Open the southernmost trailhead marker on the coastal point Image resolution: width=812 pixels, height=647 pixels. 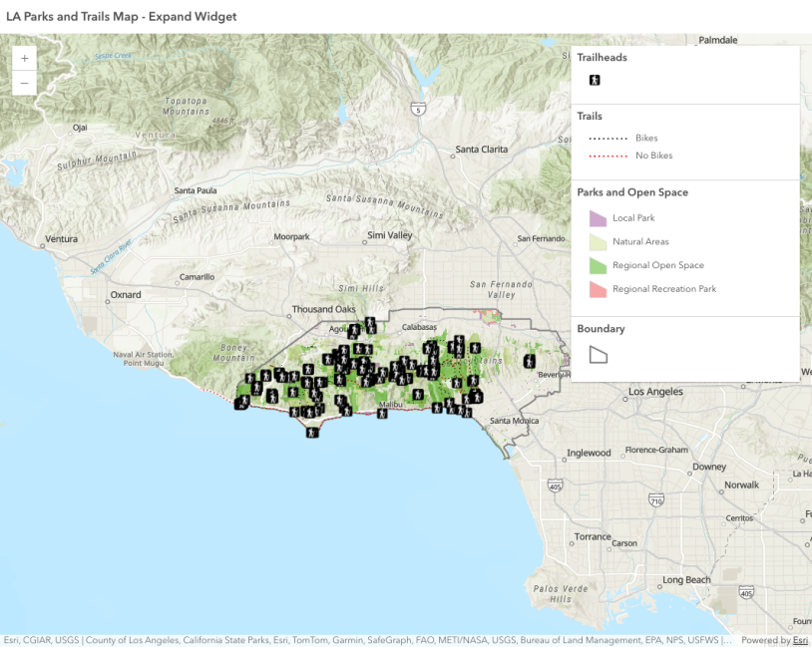(313, 432)
